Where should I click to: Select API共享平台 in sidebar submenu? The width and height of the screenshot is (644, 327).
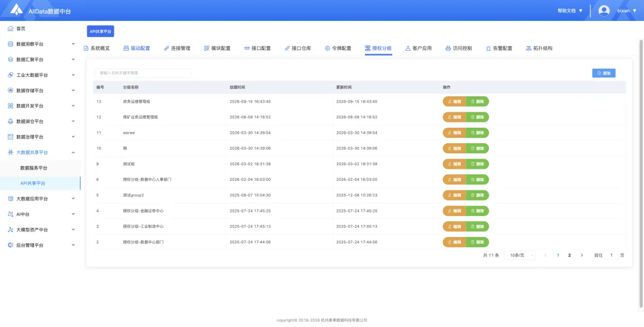pos(41,183)
